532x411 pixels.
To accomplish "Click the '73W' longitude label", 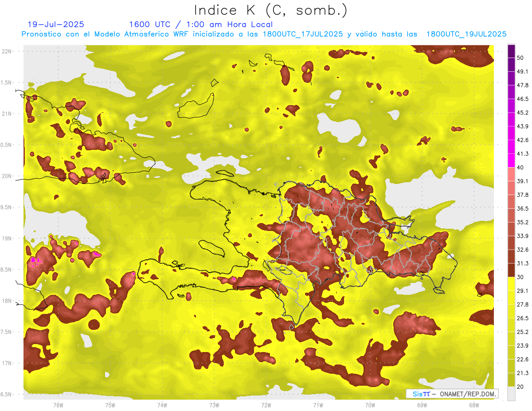I will (214, 405).
